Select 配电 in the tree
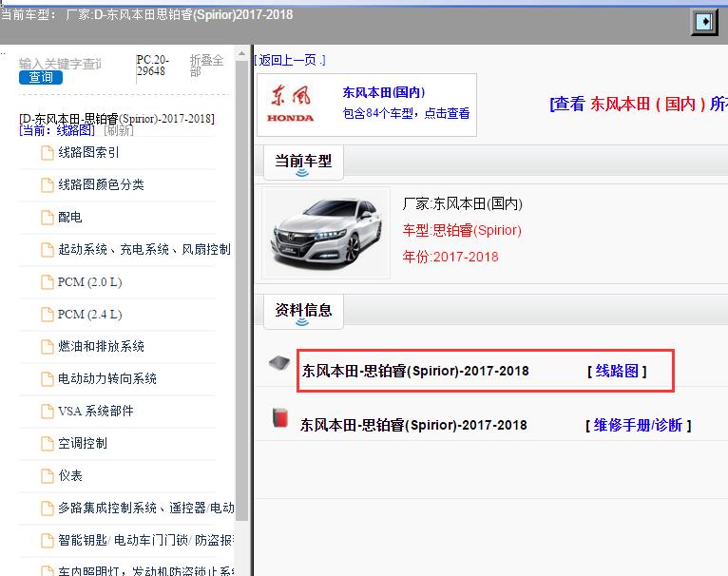 (x=69, y=218)
